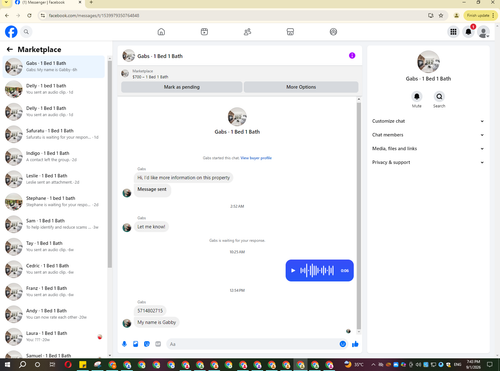Launch Opera from the taskbar

[x=68, y=365]
